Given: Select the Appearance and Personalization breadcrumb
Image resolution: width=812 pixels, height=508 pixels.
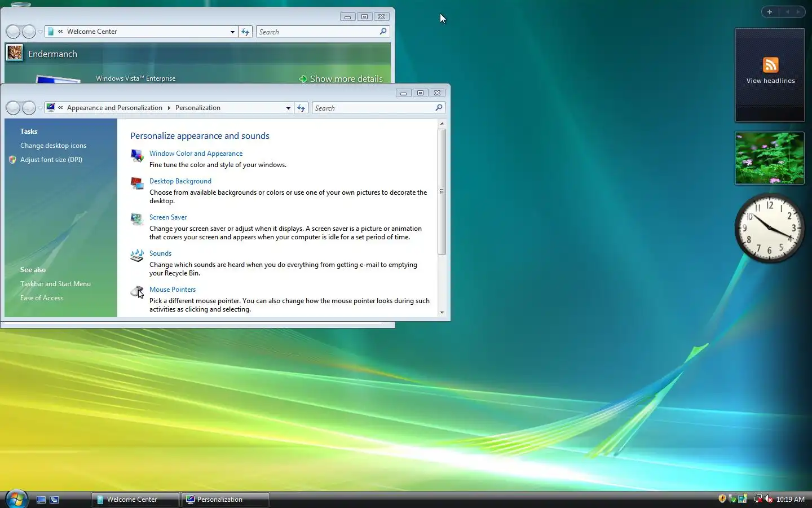Looking at the screenshot, I should click(114, 108).
